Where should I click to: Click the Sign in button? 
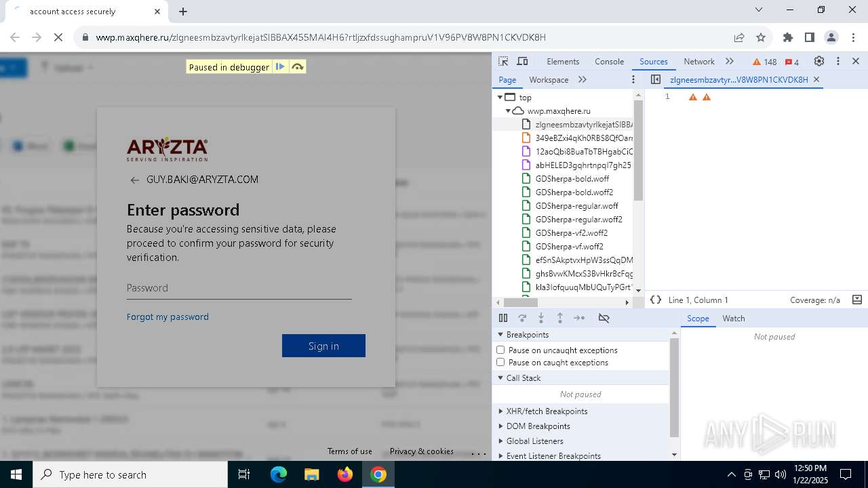click(323, 346)
